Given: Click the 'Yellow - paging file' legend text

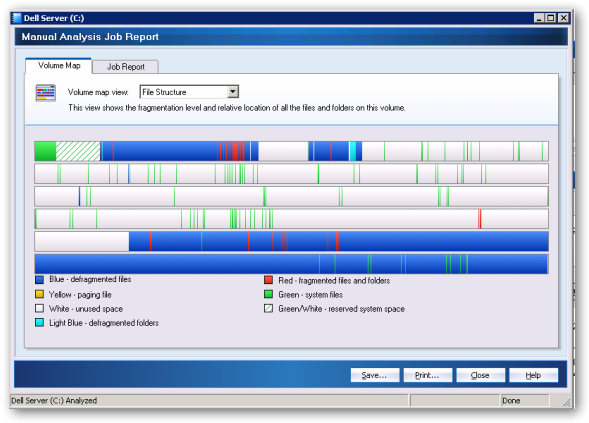Looking at the screenshot, I should coord(80,295).
